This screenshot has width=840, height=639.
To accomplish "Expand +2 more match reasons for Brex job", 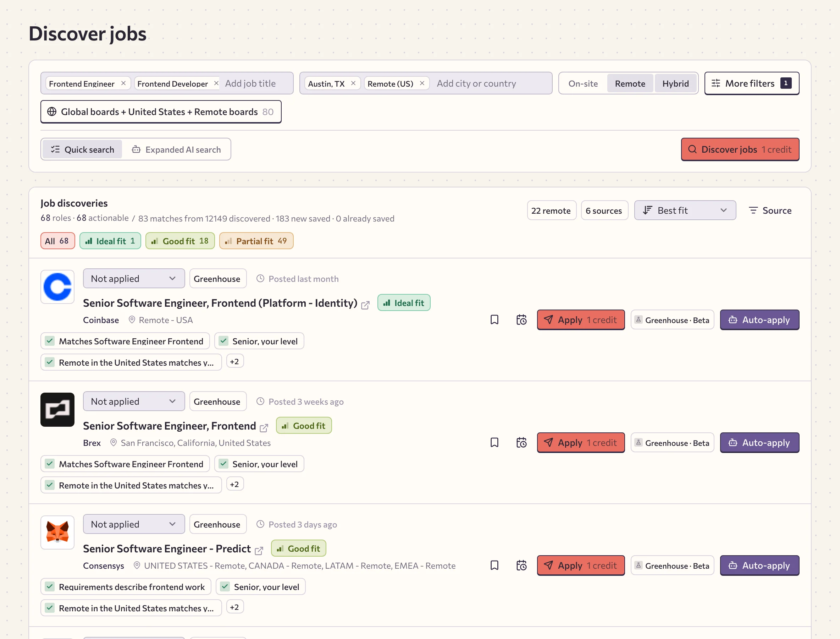I will pos(234,485).
